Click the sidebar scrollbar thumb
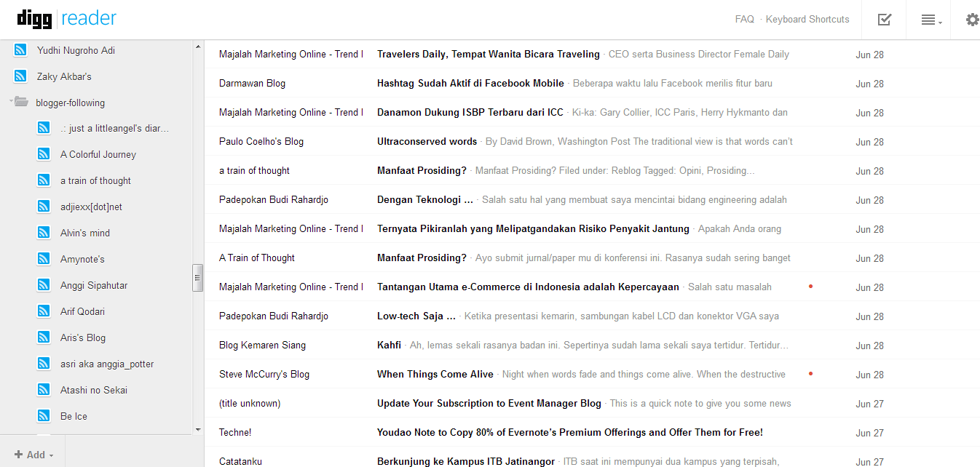 point(197,278)
